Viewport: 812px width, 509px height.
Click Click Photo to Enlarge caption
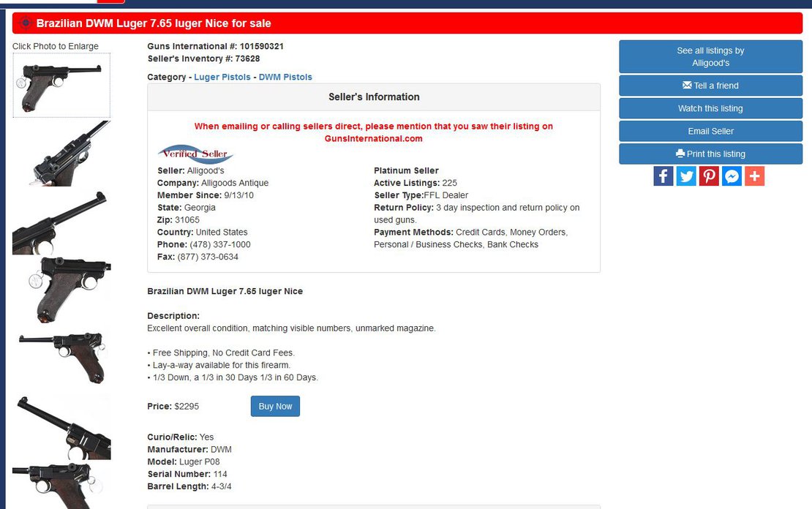tap(56, 46)
